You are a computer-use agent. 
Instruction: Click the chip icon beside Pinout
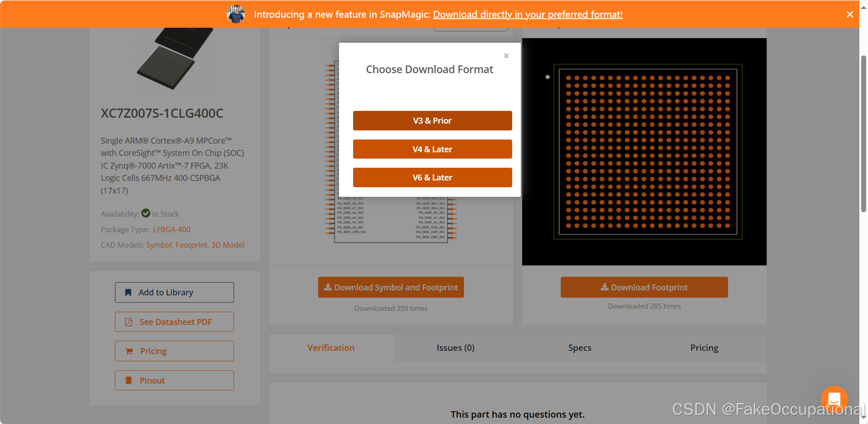click(129, 380)
